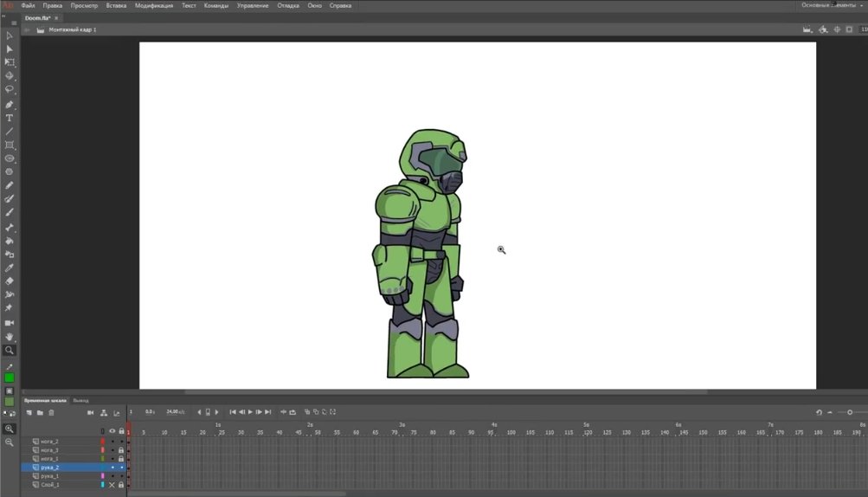
Task: Click Монтажный кадр 1 scene label
Action: point(73,29)
